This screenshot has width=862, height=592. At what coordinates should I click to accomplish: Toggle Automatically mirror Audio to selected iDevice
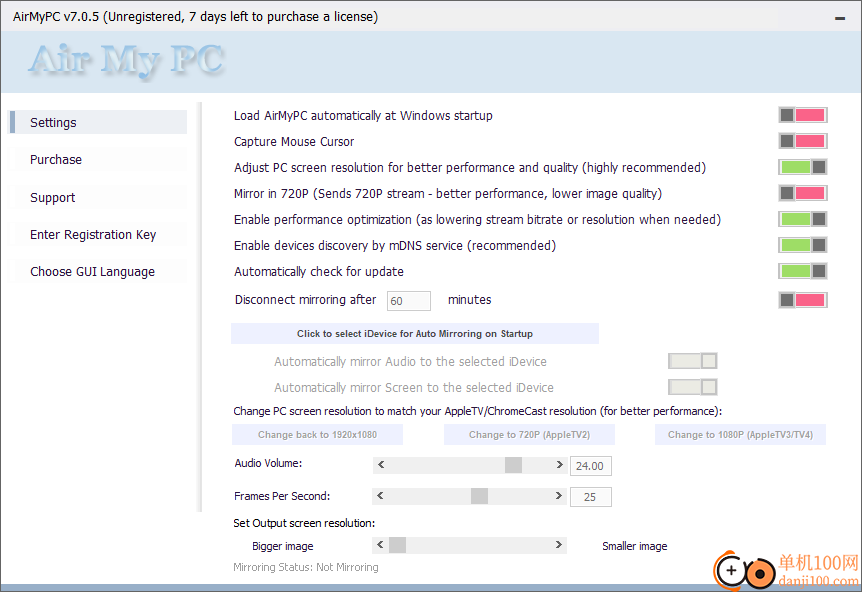tap(693, 361)
